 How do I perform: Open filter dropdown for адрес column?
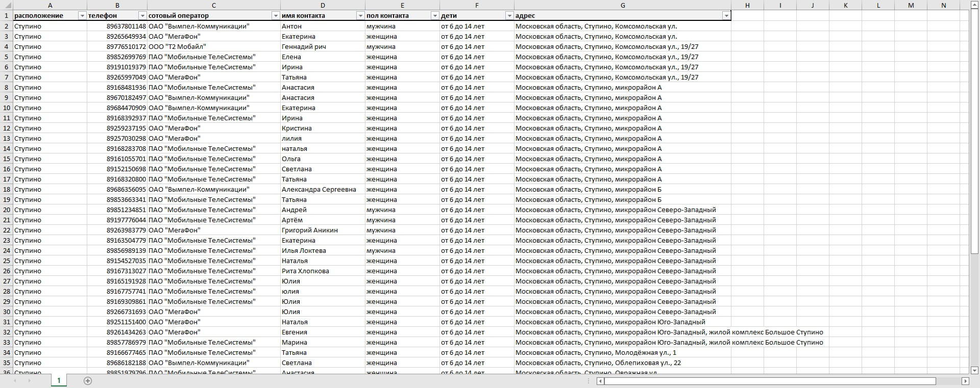click(x=726, y=16)
